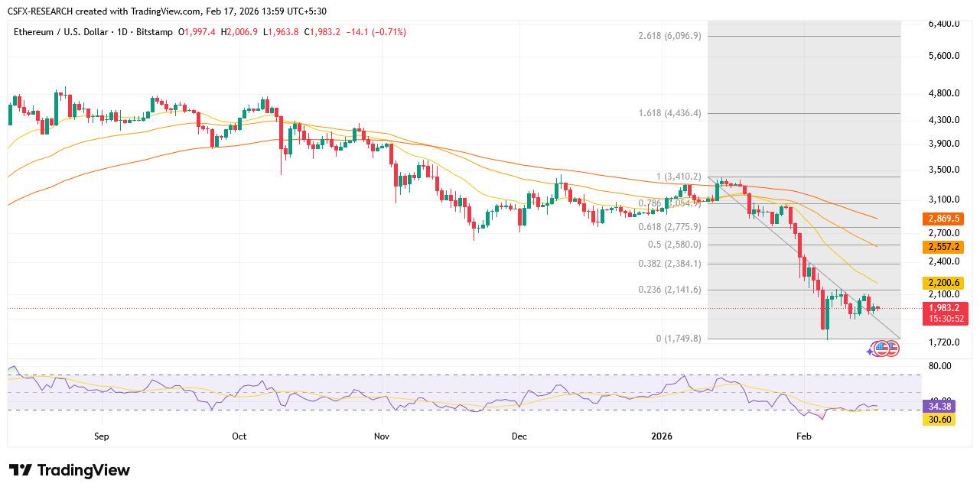Screen dimensions: 980x493
Task: Open the left US flag economic event
Action: [881, 349]
